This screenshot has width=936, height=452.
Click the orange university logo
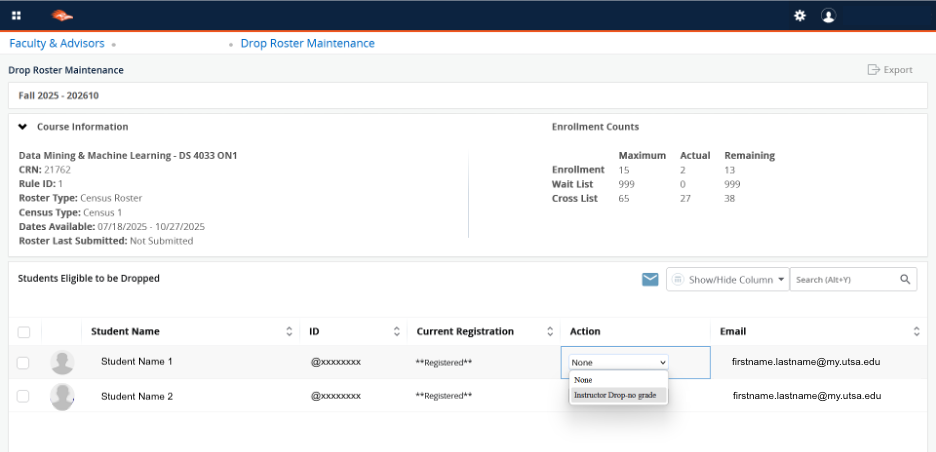[x=62, y=15]
